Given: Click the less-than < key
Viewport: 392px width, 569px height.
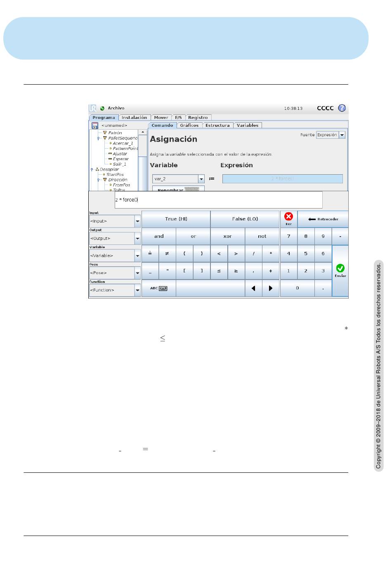Looking at the screenshot, I should [219, 254].
